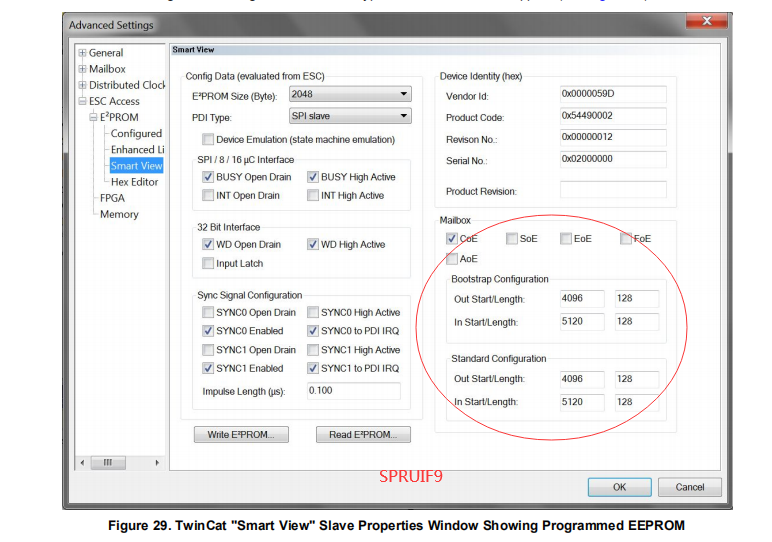This screenshot has width=772, height=542.
Task: Click Bootstrap Out Length field 128
Action: pyautogui.click(x=637, y=298)
